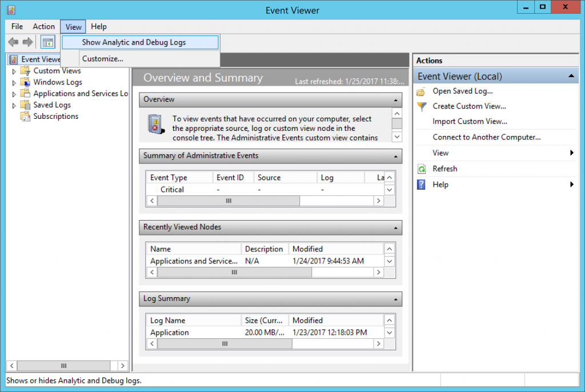
Task: Click Import Custom View in Actions pane
Action: pos(469,121)
